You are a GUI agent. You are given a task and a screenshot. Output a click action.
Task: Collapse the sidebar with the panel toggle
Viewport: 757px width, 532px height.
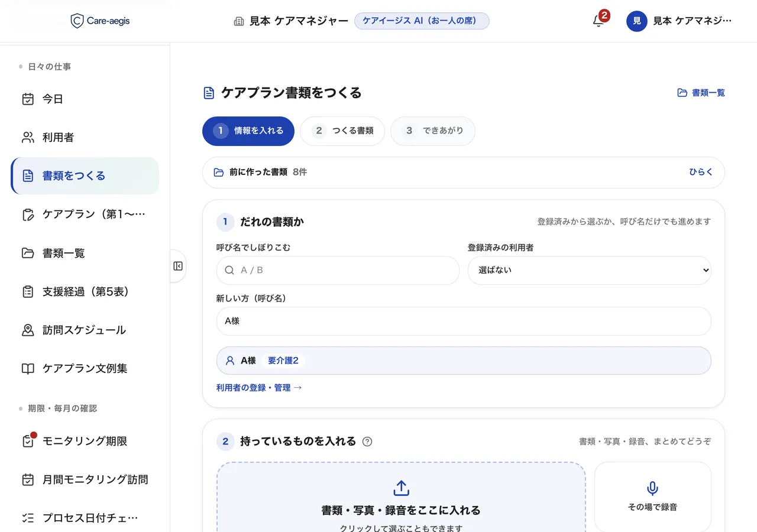point(178,266)
